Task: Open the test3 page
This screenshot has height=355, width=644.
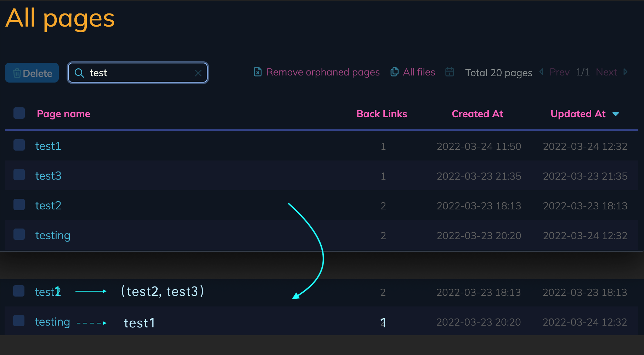Action: (48, 176)
